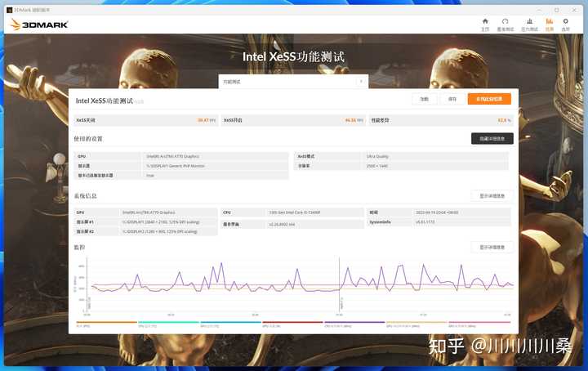The height and width of the screenshot is (371, 588).
Task: Select the orange Results icon in navigation
Action: click(x=550, y=25)
